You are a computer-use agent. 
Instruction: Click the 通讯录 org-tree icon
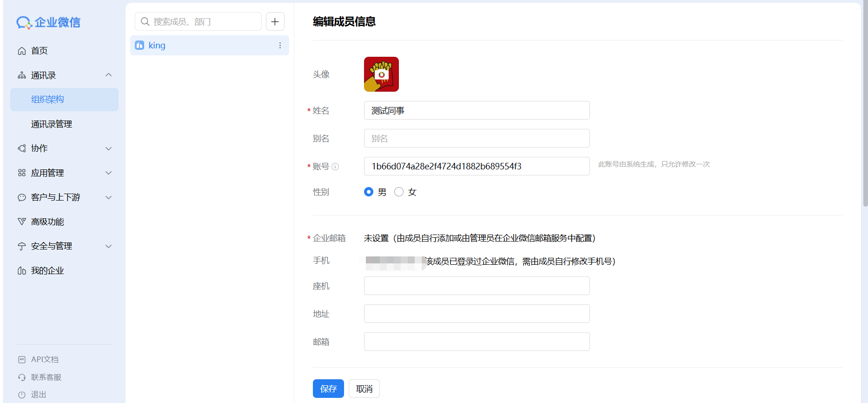click(x=22, y=75)
